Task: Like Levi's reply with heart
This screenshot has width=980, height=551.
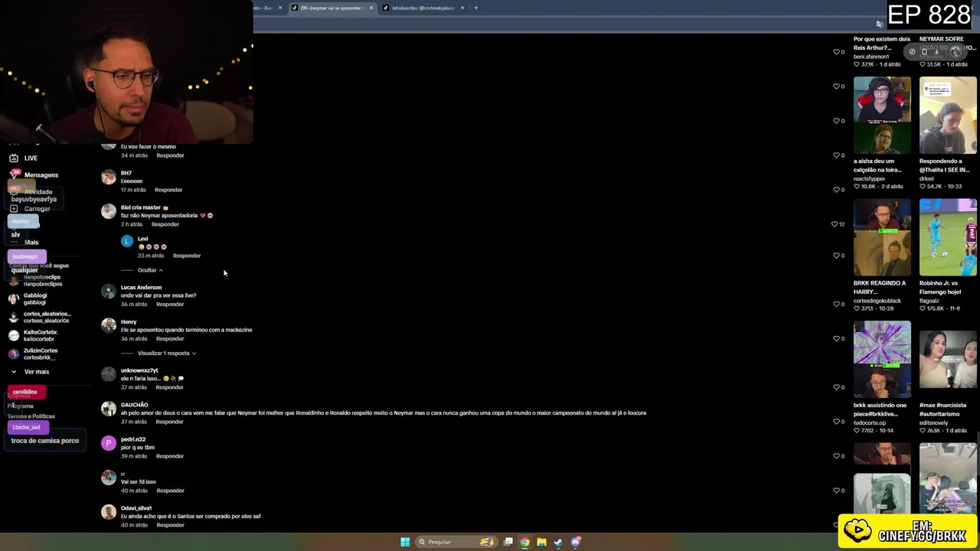Action: point(837,256)
